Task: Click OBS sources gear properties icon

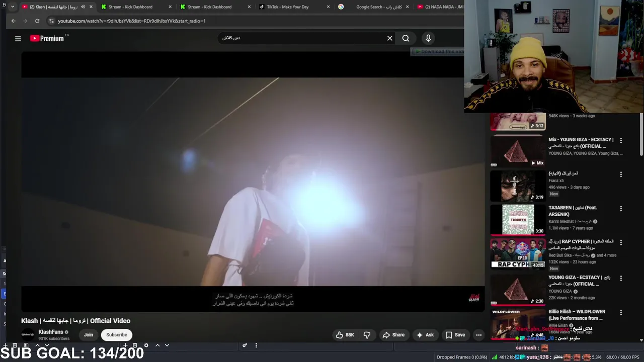Action: pos(146,345)
